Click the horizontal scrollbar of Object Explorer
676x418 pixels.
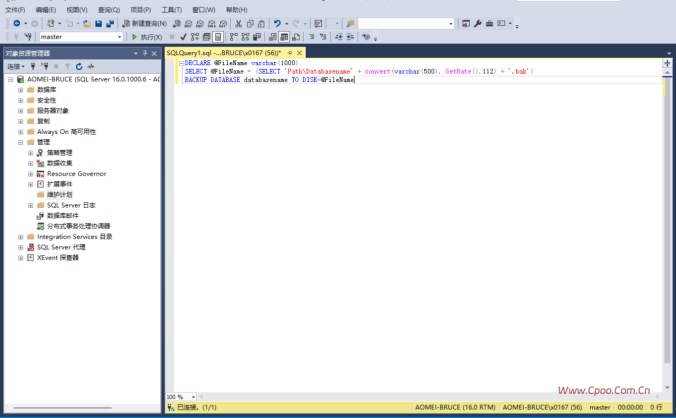point(63,407)
